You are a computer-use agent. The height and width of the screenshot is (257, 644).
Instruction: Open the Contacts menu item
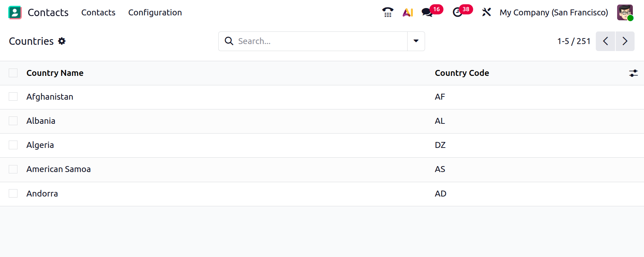click(98, 13)
